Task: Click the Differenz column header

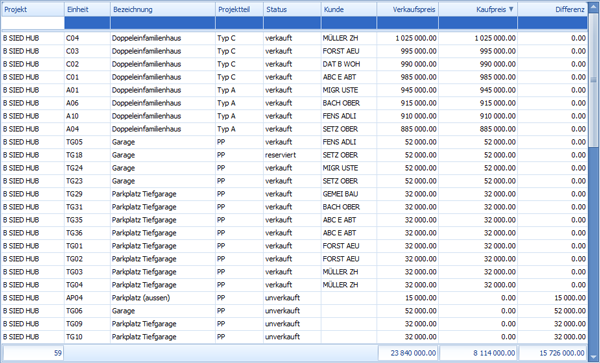Action: [552, 9]
